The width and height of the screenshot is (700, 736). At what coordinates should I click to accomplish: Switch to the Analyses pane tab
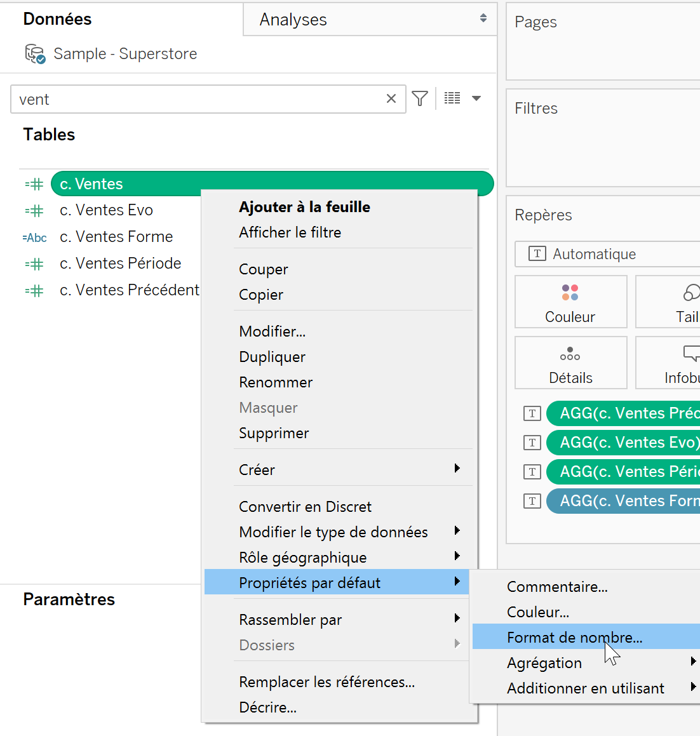click(370, 19)
